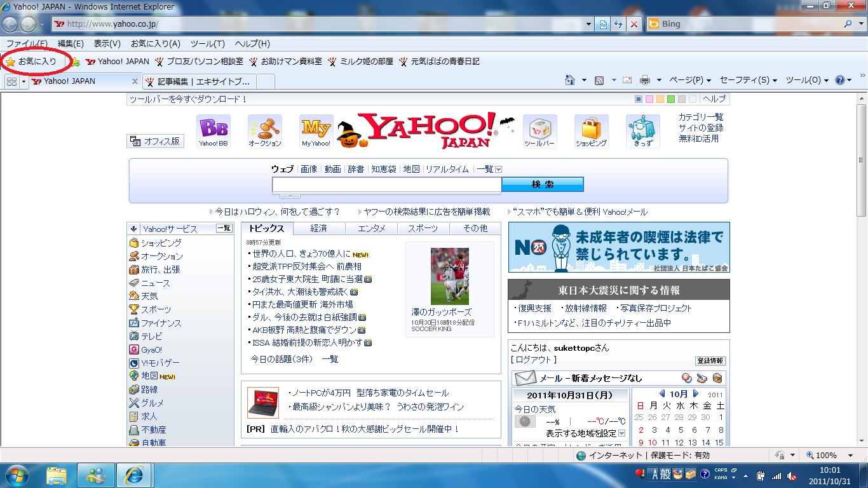Open the お気に入り(A) menu

pos(156,44)
